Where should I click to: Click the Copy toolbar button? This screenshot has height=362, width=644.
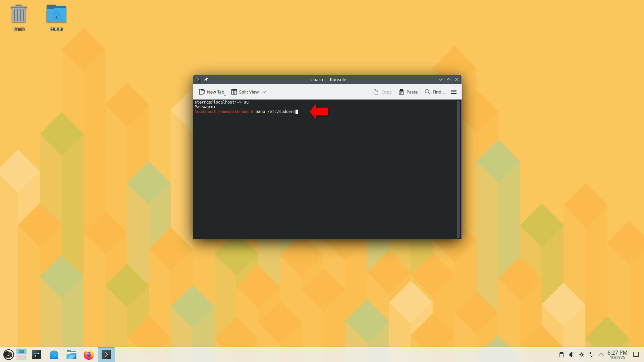point(382,92)
